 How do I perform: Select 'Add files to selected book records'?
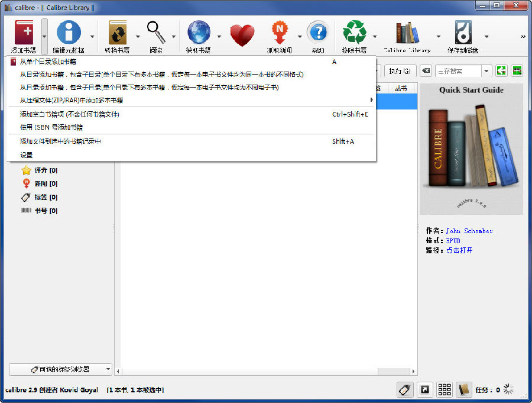pyautogui.click(x=192, y=141)
